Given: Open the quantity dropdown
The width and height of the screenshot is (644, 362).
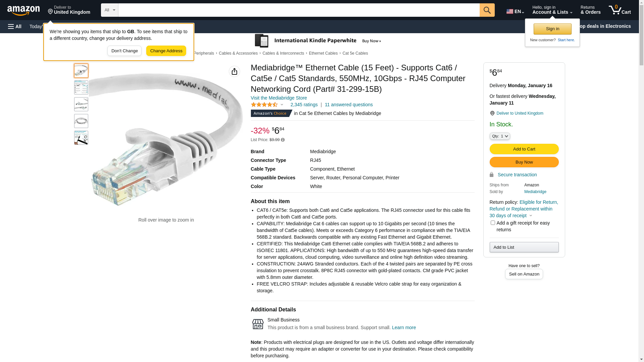Looking at the screenshot, I should tap(500, 136).
